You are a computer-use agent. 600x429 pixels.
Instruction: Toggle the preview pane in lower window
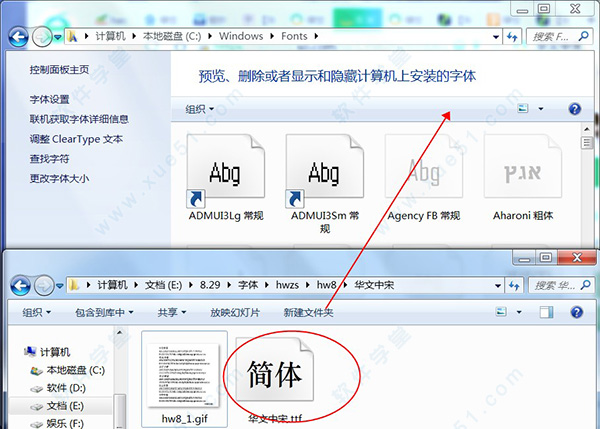546,313
